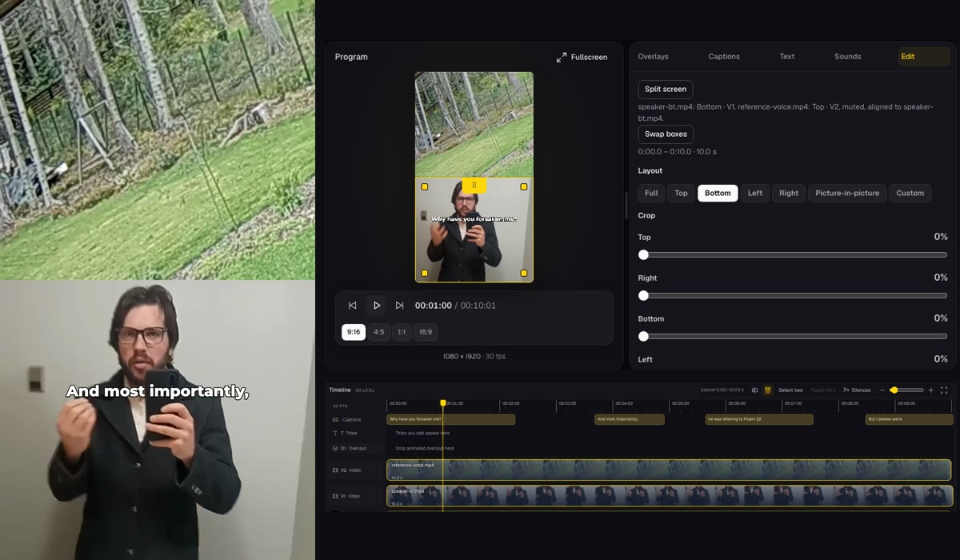
Task: Click the Crop Bottom slider handle
Action: point(643,336)
